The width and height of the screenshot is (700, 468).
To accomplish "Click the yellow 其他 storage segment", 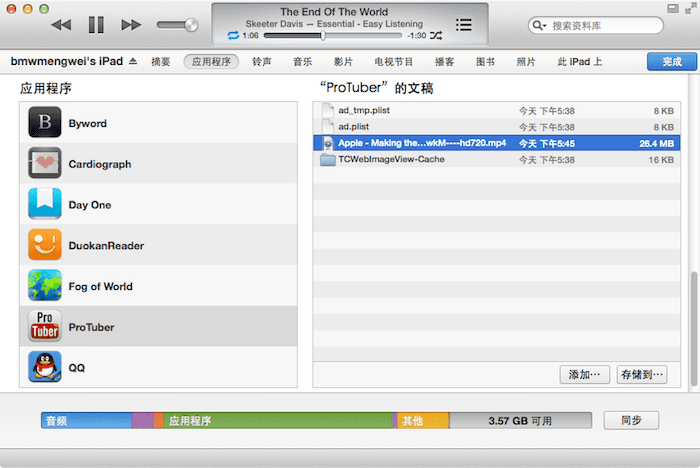I will tap(423, 421).
